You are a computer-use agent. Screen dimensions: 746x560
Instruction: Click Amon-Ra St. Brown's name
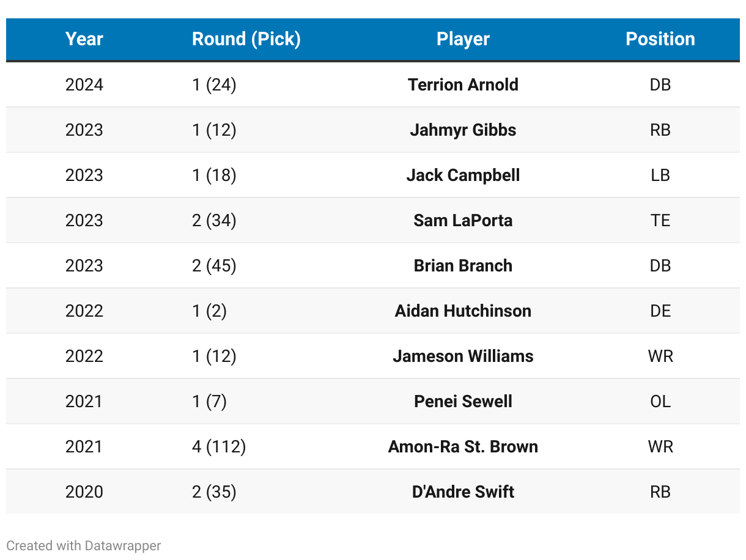click(463, 446)
